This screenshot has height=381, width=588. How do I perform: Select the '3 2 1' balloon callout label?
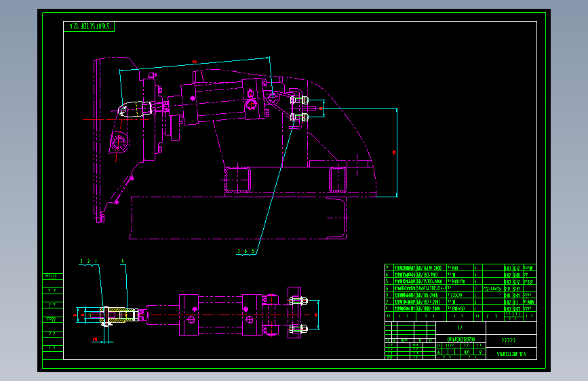click(x=89, y=261)
